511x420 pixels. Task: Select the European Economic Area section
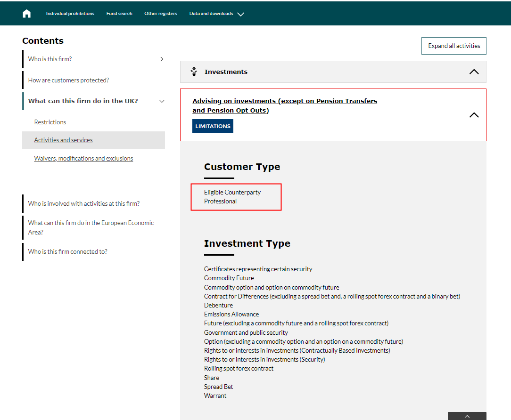pyautogui.click(x=91, y=227)
